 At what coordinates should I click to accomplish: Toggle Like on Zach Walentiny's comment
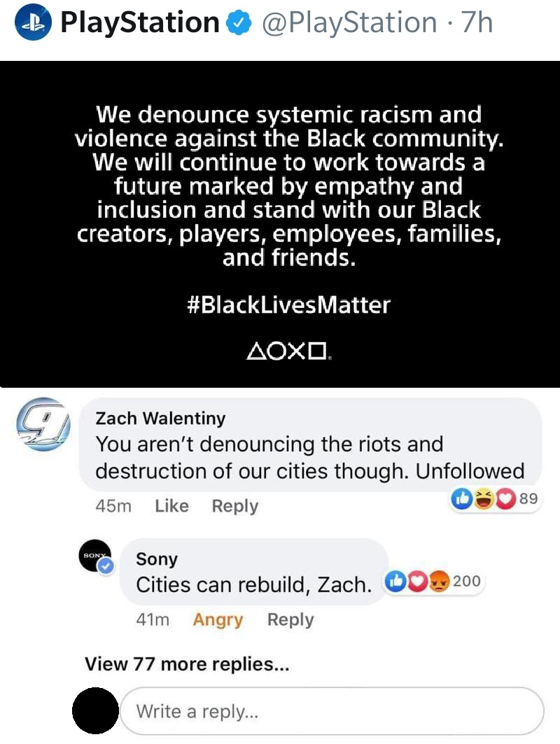[171, 506]
